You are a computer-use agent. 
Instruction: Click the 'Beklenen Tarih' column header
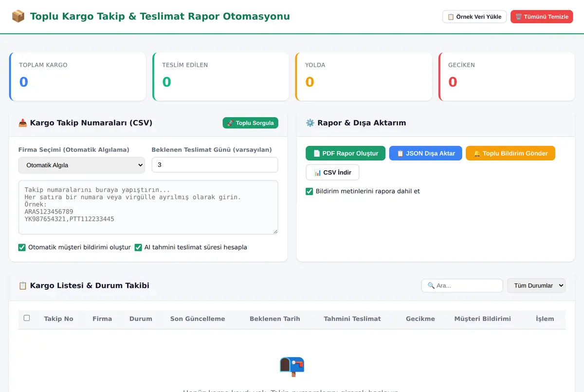pos(275,319)
